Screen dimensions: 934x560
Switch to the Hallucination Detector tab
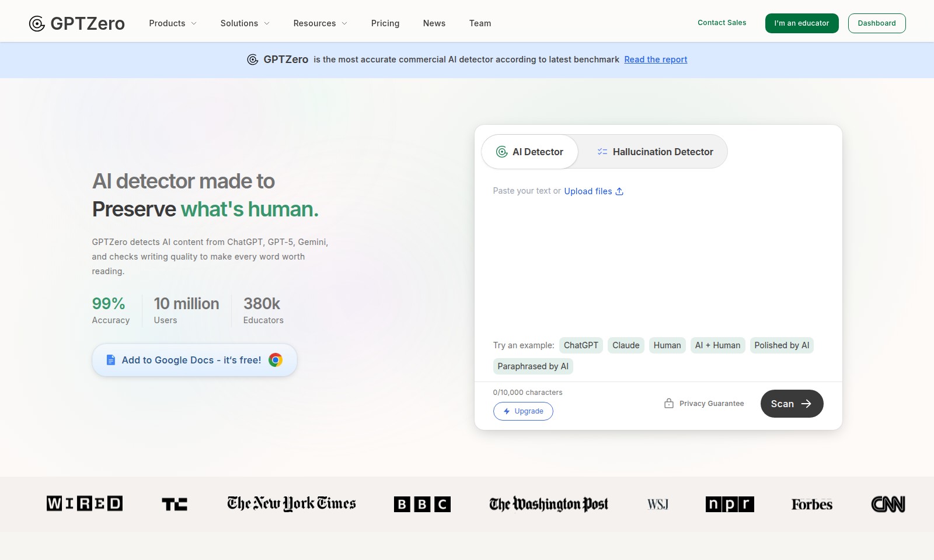point(655,152)
